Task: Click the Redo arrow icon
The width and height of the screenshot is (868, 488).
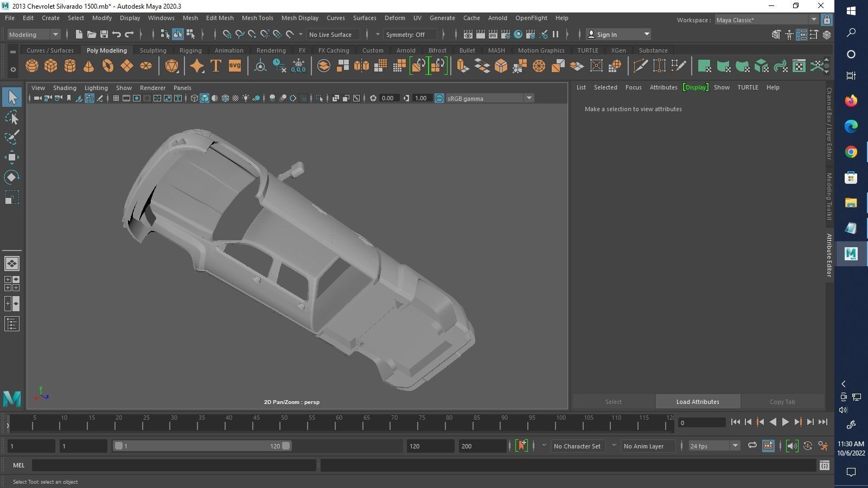Action: (x=129, y=34)
